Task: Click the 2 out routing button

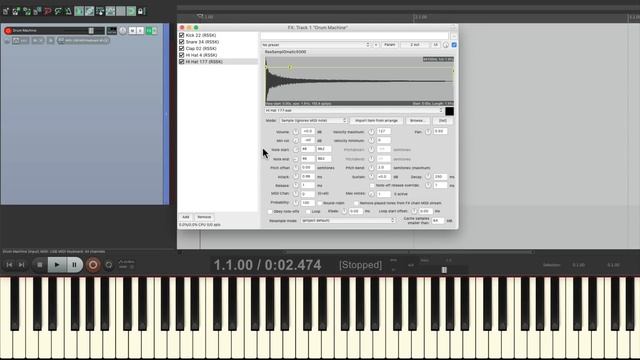Action: (x=415, y=45)
